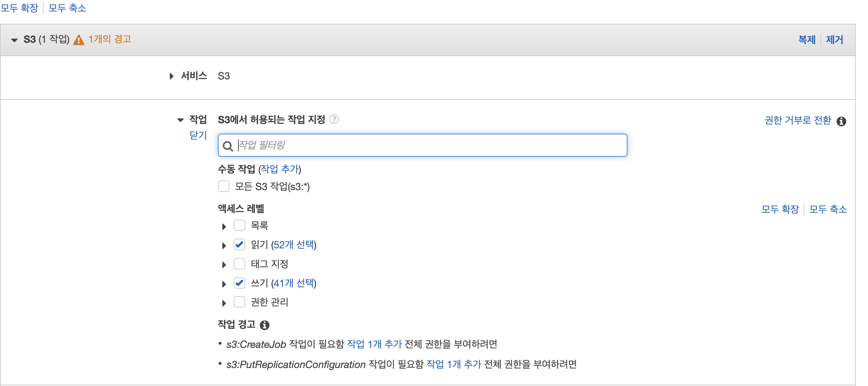The image size is (868, 386).
Task: Expand the 쓰기 row arrow
Action: tap(224, 284)
